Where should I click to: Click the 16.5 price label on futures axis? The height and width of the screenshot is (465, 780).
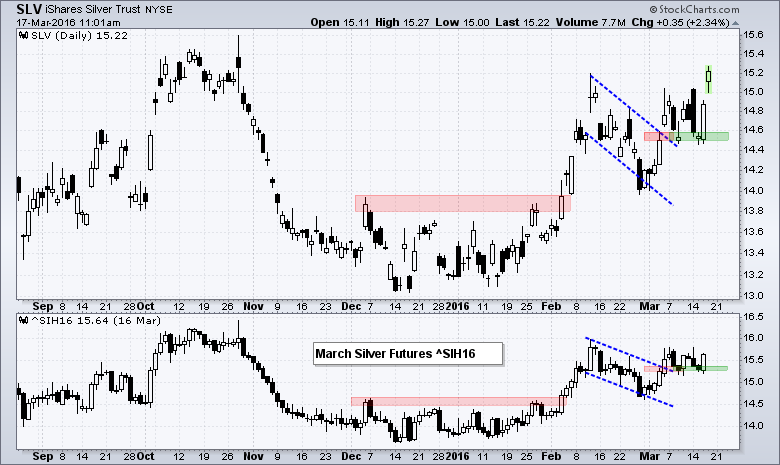pos(753,317)
